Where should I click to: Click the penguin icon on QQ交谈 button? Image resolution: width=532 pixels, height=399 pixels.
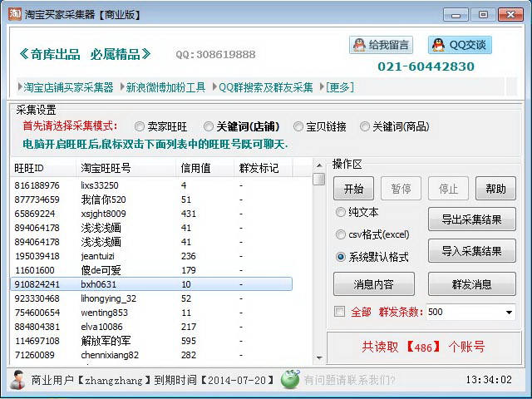point(438,45)
